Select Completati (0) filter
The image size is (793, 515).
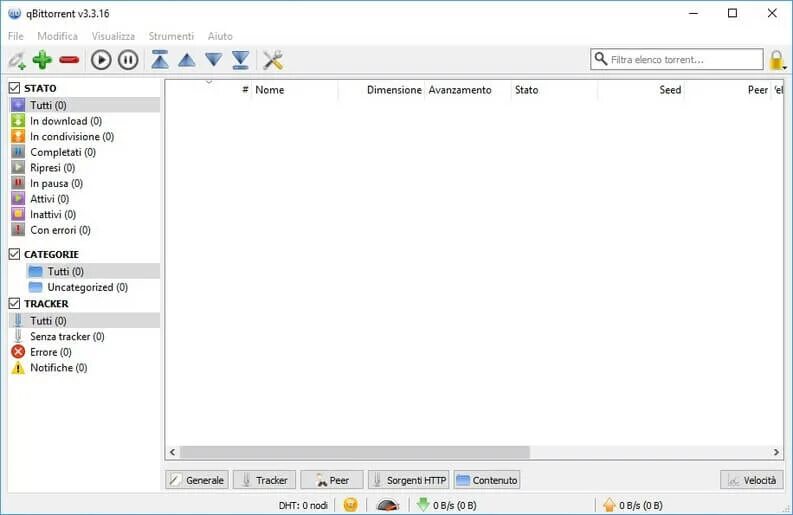pos(84,152)
